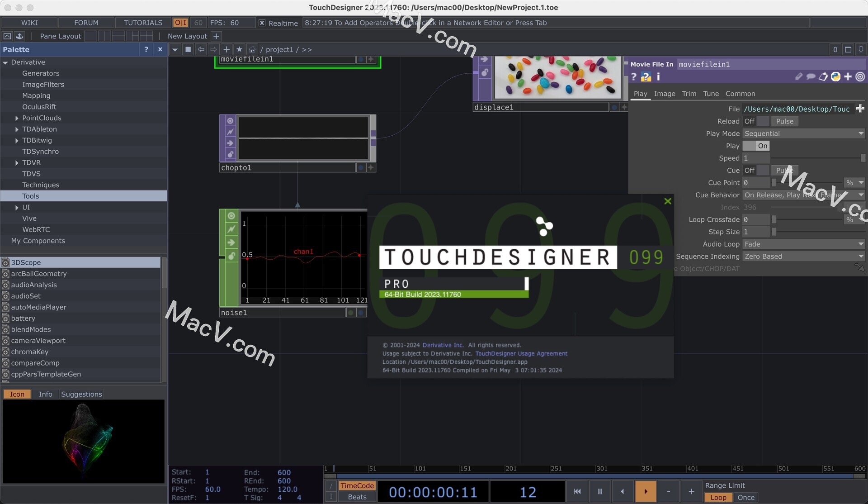
Task: Click the star bookmark icon in network toolbar
Action: pyautogui.click(x=240, y=50)
